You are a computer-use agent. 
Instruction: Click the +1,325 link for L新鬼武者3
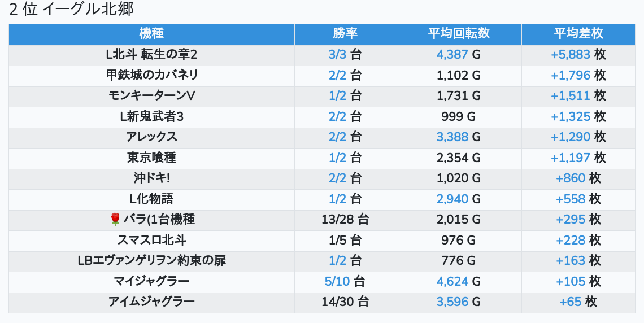tap(571, 116)
